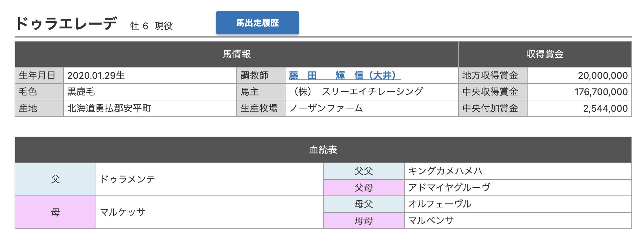Screen dimensions: 644x242
Task: Click the 馬出走履歴 button
Action: click(257, 23)
